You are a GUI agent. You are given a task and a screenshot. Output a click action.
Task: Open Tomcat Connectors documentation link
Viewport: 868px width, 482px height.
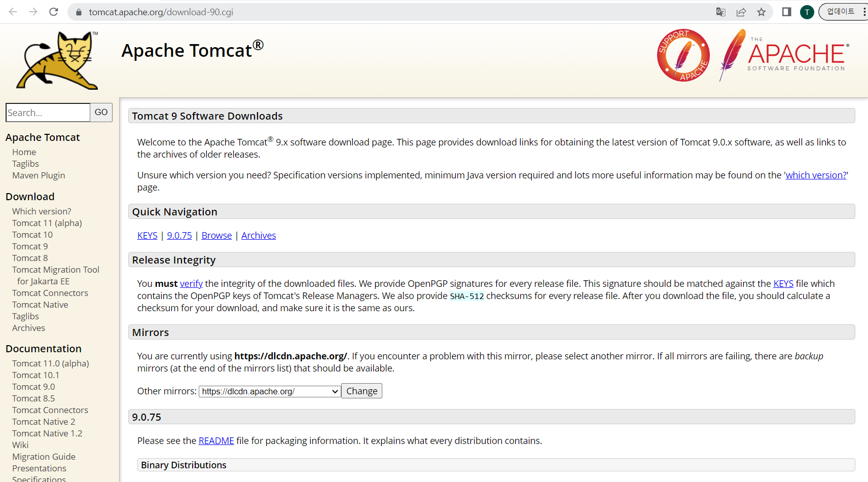pyautogui.click(x=50, y=410)
